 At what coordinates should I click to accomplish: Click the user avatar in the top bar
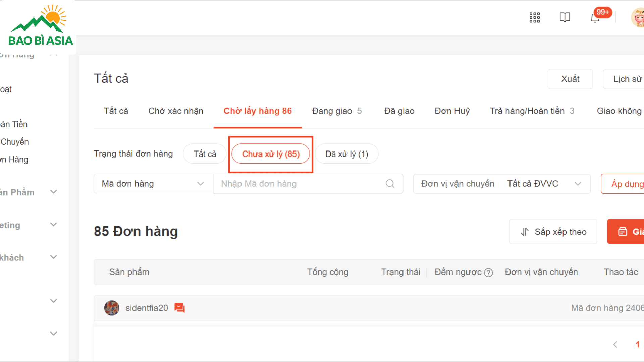click(638, 17)
